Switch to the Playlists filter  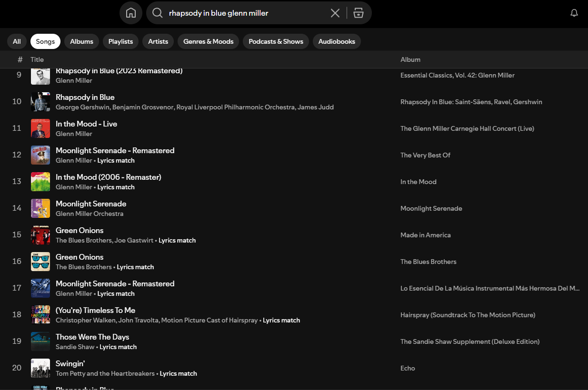120,41
